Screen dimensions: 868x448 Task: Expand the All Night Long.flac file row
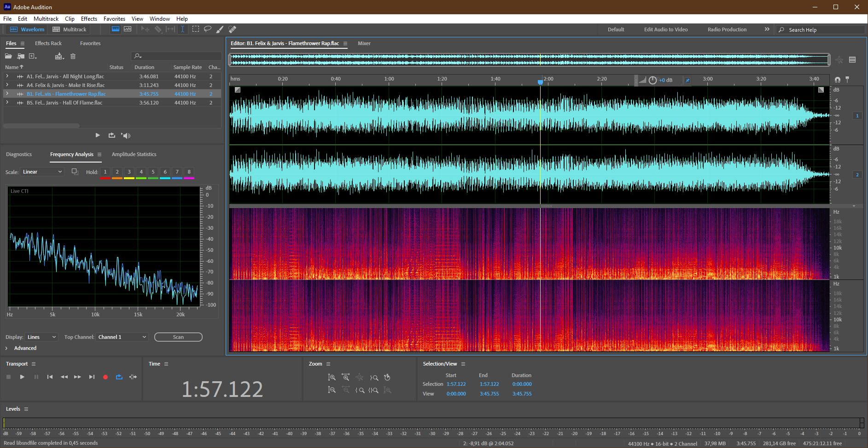7,76
